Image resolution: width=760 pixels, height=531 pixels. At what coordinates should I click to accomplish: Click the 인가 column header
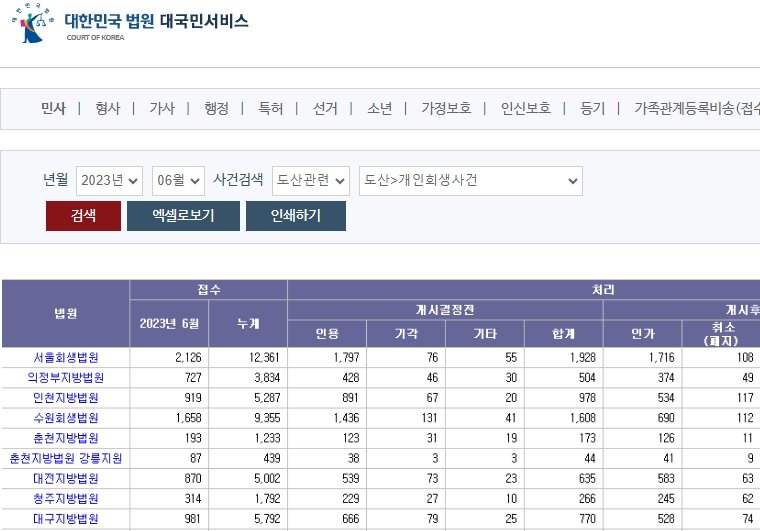643,334
